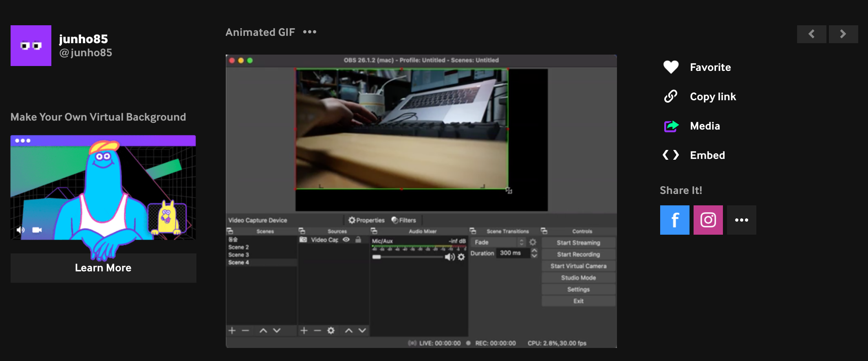Click the Scene Transitions dock icon
This screenshot has height=361, width=868.
pos(473,231)
